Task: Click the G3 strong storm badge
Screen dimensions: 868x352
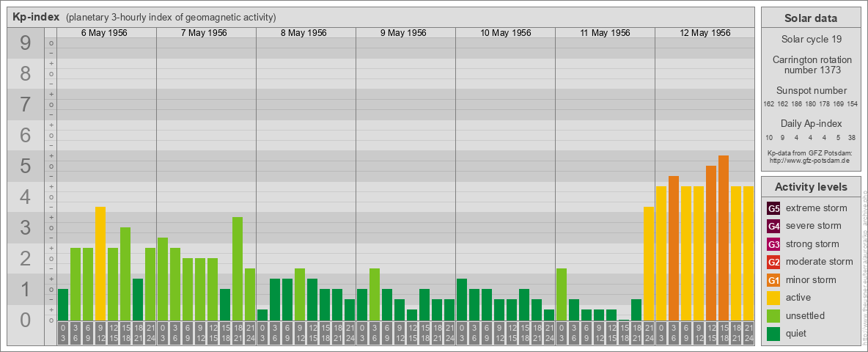Action: coord(773,244)
